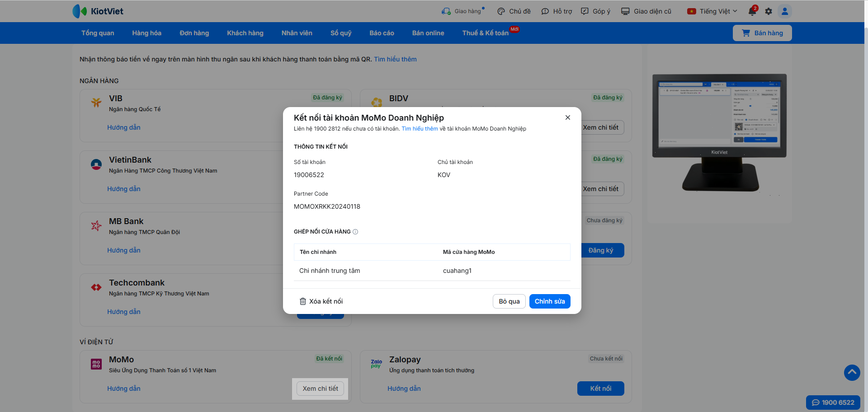
Task: Open Techcombank Hướng dẫn link
Action: pyautogui.click(x=124, y=312)
